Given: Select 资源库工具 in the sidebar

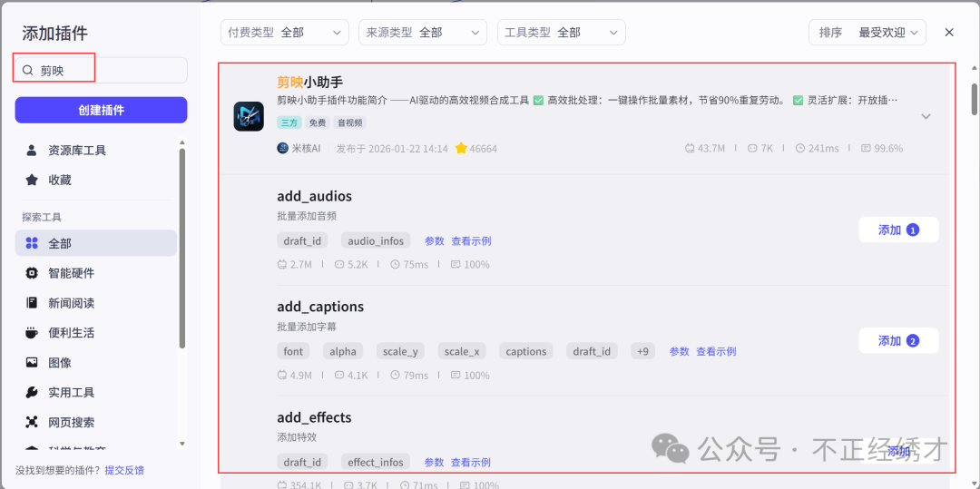Looking at the screenshot, I should [x=96, y=151].
